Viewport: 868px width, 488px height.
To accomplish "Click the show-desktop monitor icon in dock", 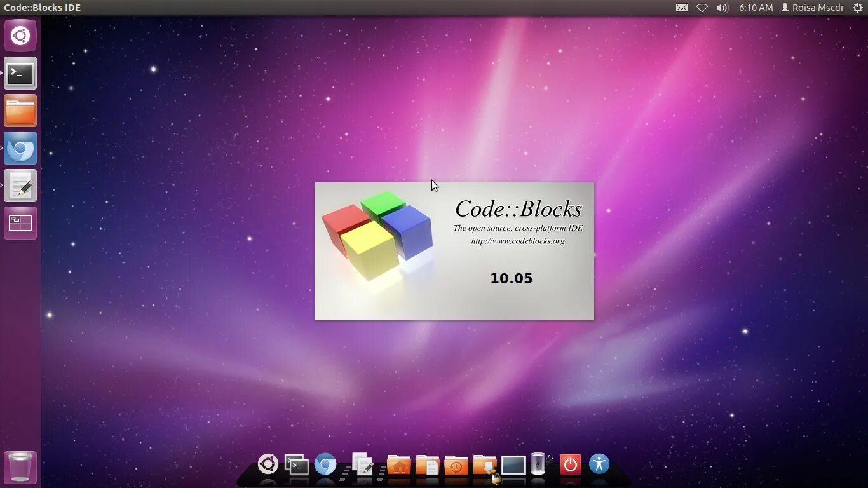I will (x=513, y=465).
